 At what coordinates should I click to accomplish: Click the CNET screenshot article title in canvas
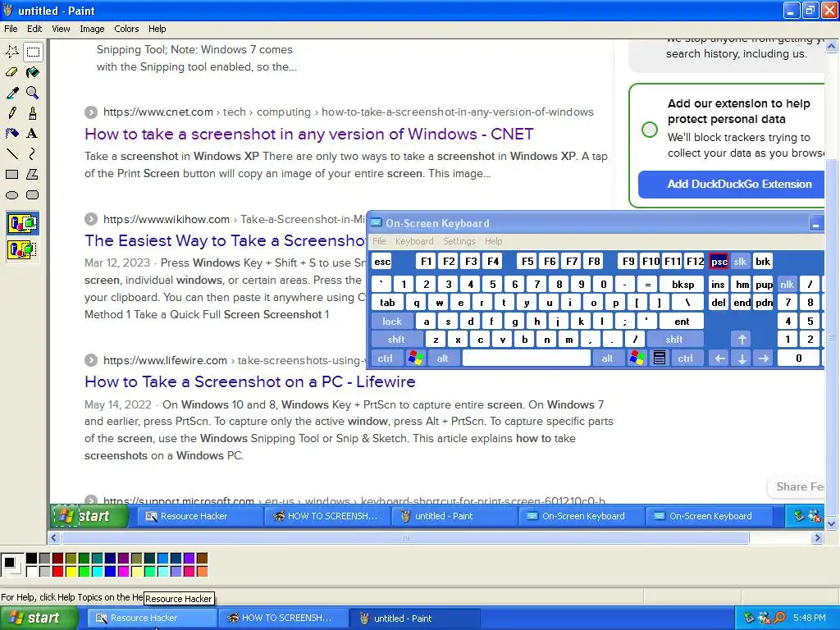[309, 134]
